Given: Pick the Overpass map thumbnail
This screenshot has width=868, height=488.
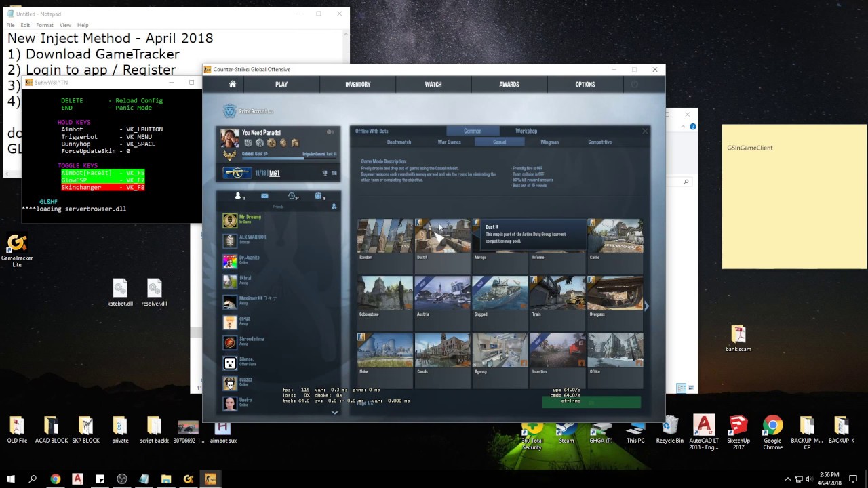Looking at the screenshot, I should point(615,293).
